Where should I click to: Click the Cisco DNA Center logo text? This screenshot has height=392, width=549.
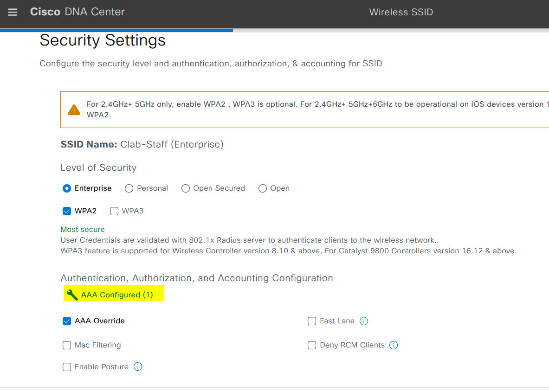tap(78, 12)
